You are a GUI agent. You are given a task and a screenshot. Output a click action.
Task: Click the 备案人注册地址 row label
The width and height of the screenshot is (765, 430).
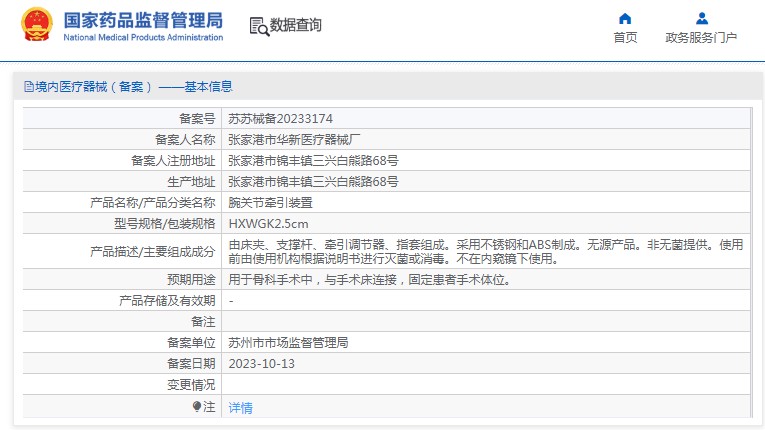(x=173, y=161)
